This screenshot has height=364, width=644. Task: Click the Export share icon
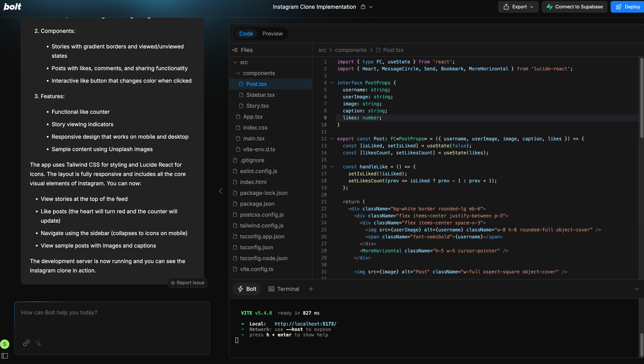point(506,7)
